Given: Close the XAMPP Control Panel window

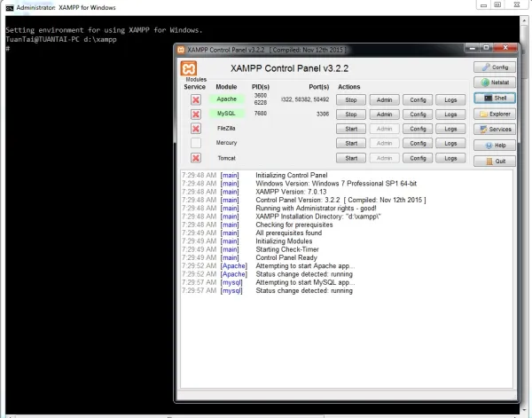Looking at the screenshot, I should pos(505,48).
